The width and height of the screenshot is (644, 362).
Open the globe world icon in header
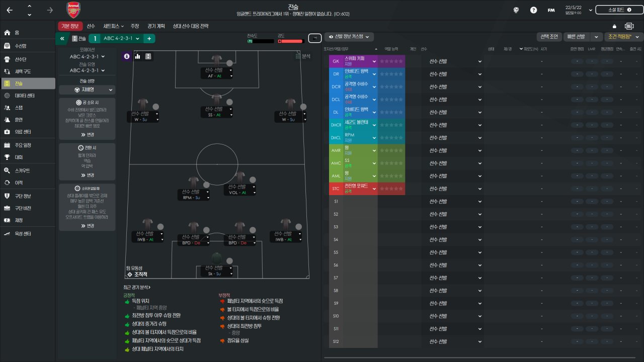pos(516,10)
